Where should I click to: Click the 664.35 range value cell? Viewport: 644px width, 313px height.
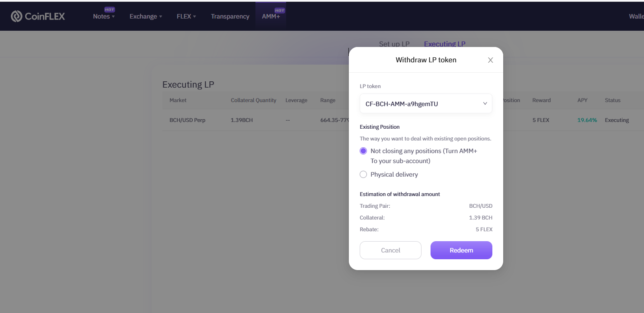[334, 120]
